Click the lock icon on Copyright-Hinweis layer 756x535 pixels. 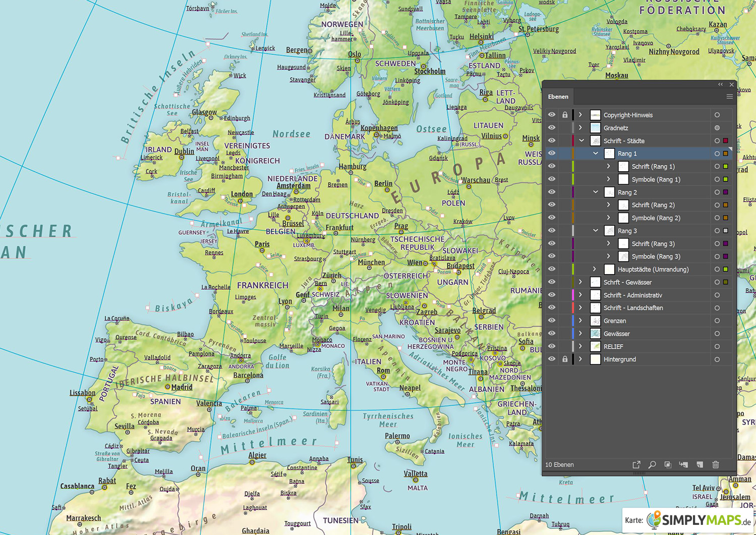[x=565, y=115]
